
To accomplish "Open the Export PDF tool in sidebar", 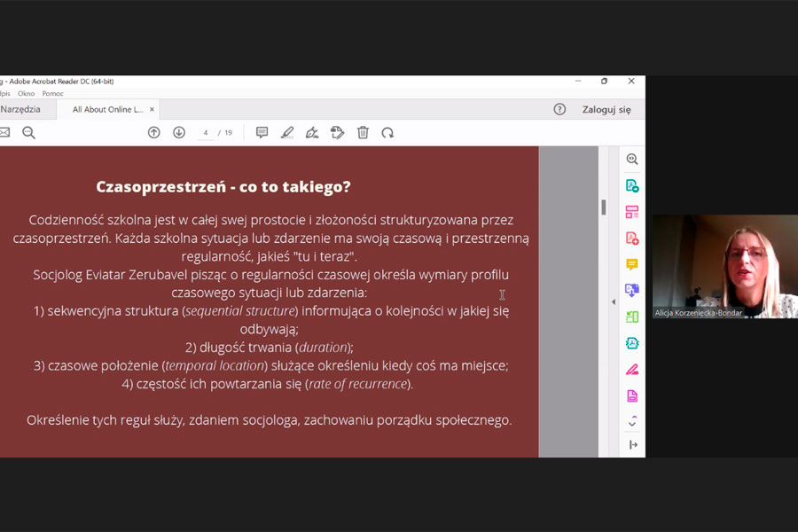I will pyautogui.click(x=632, y=185).
